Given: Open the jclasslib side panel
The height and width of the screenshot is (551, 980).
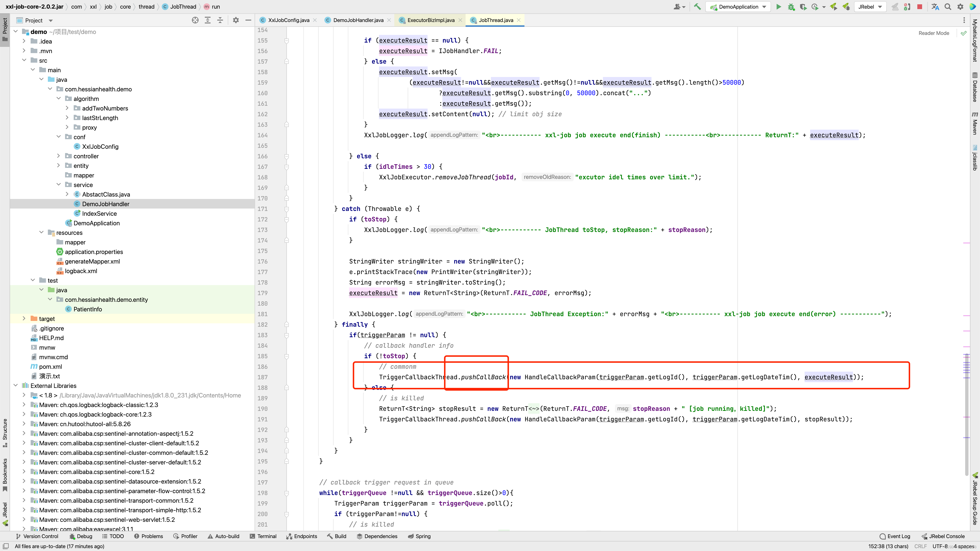Looking at the screenshot, I should coord(975,157).
